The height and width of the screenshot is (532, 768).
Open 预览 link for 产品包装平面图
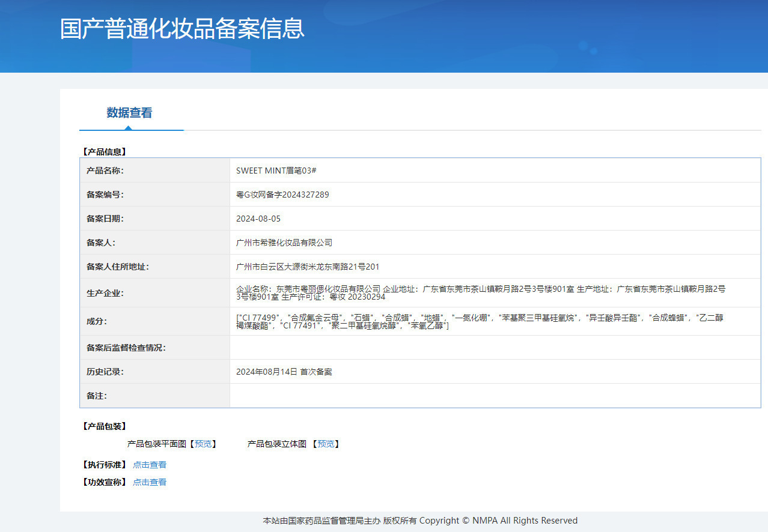[203, 444]
